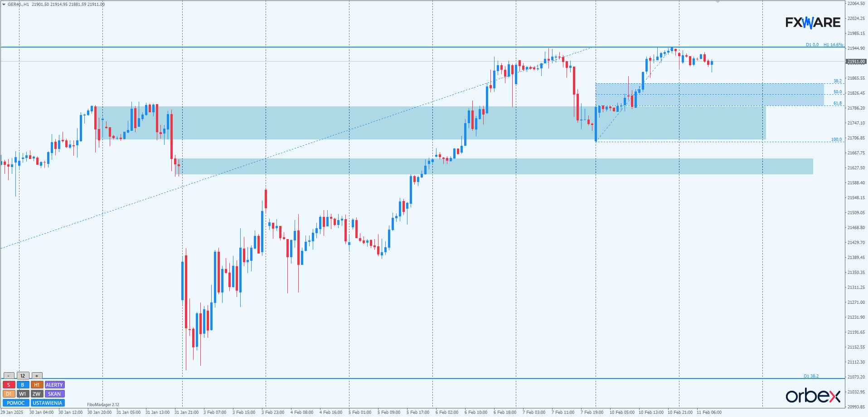Open POMOC help
The height and width of the screenshot is (417, 868).
[x=16, y=403]
